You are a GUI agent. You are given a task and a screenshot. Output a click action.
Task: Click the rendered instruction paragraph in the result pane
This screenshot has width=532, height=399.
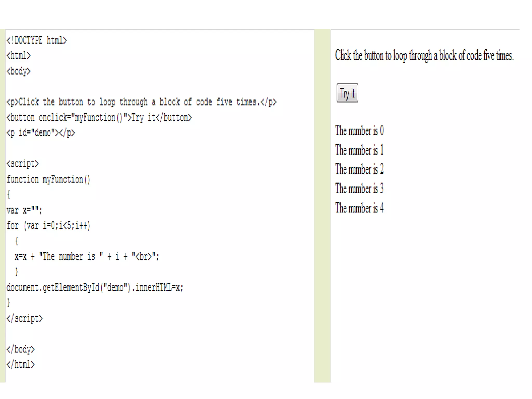(424, 56)
